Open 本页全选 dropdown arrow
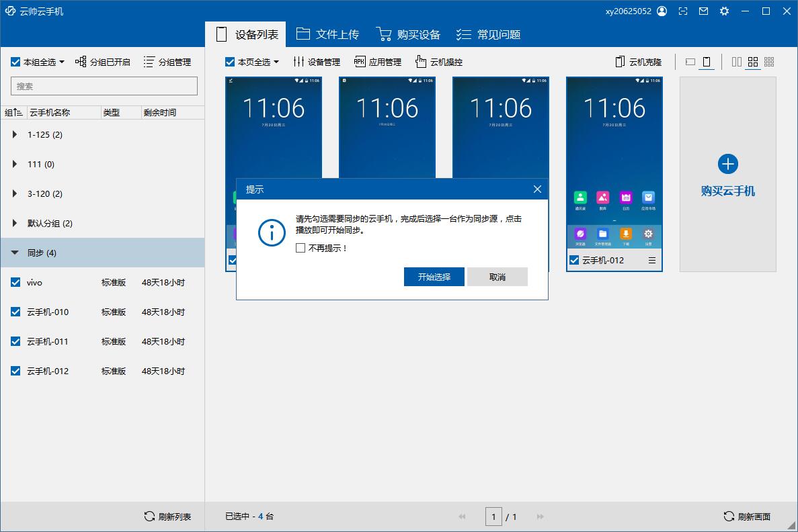Image resolution: width=798 pixels, height=532 pixels. pyautogui.click(x=276, y=62)
